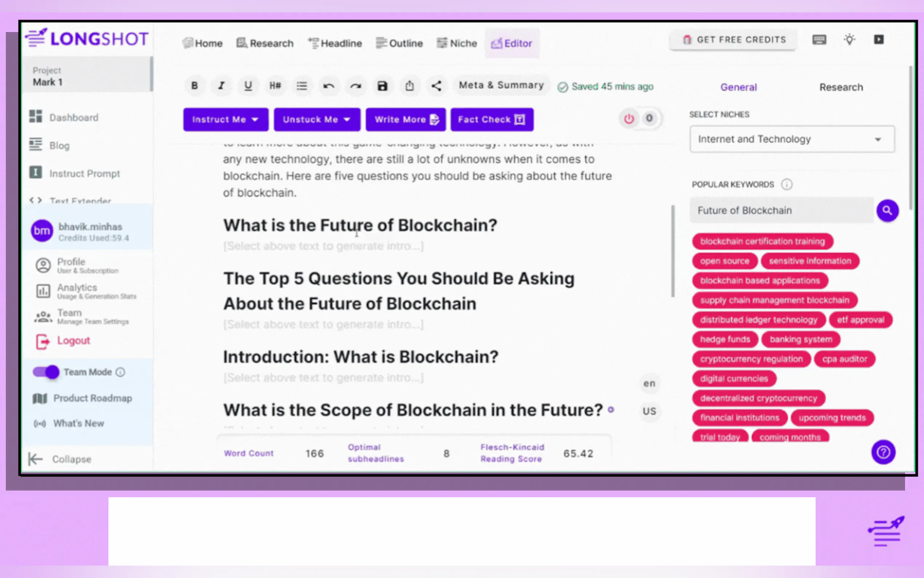This screenshot has height=578, width=924.
Task: Click the Future of Blockchain keyword field
Action: pyautogui.click(x=781, y=210)
